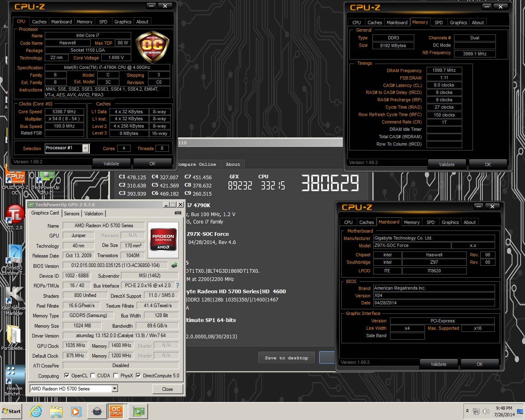The height and width of the screenshot is (420, 525).
Task: Open the volume speaker tray icon
Action: tap(486, 411)
